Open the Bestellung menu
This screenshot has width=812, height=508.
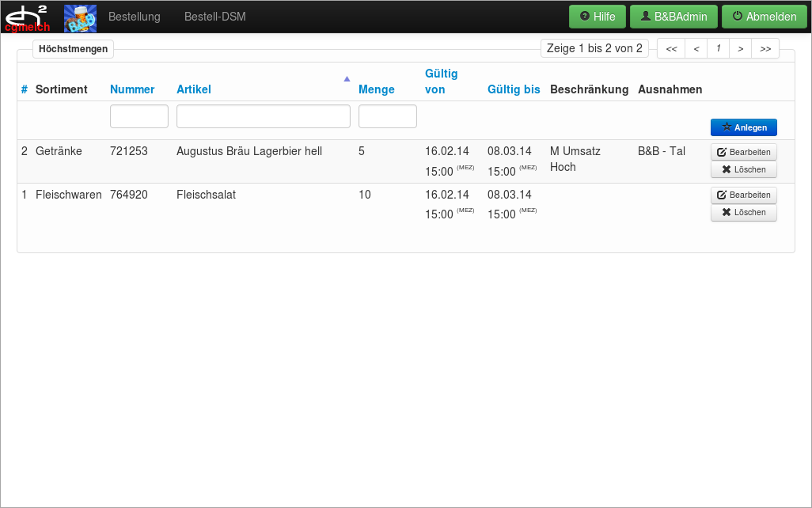[x=134, y=17]
